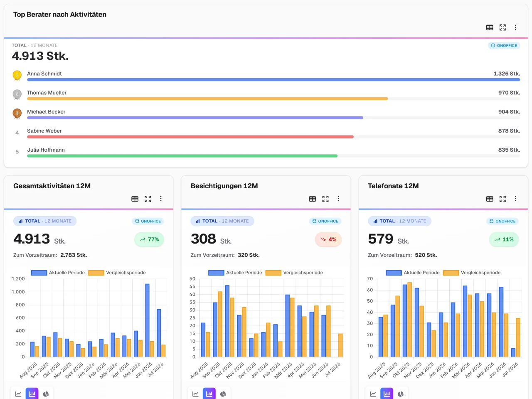Show table view for Gesamtaktivitäten 12M

pos(135,199)
